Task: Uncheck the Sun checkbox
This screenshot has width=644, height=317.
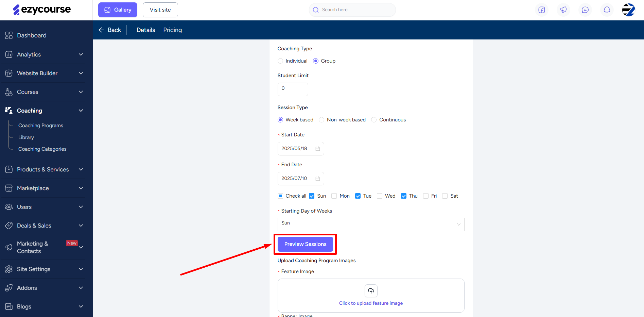Action: pyautogui.click(x=312, y=196)
